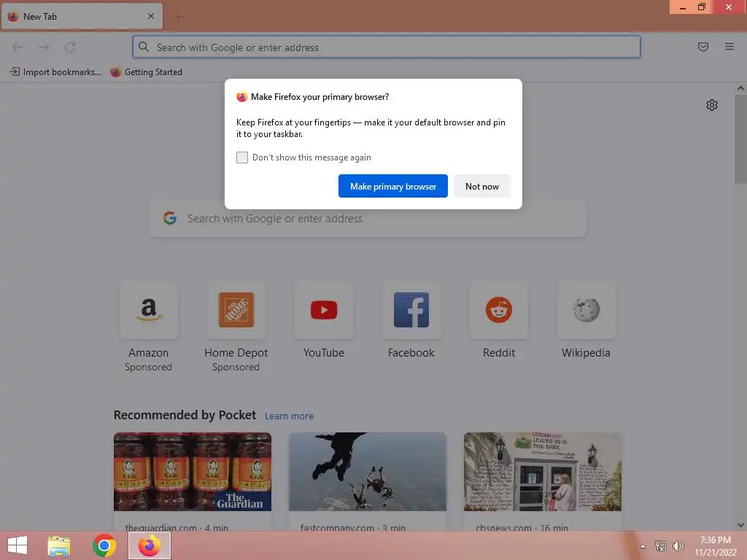This screenshot has width=747, height=560.
Task: Open network status tray icon
Action: coord(660,546)
